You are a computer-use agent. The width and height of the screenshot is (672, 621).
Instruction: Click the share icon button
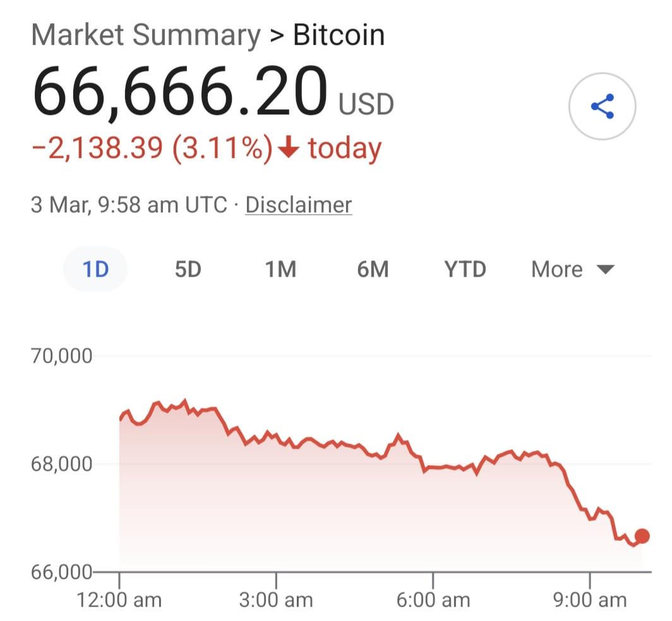(x=602, y=107)
